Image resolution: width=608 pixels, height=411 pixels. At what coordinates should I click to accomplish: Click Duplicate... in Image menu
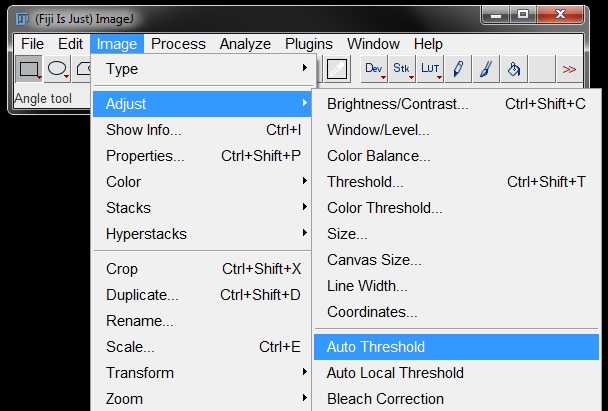(x=142, y=295)
